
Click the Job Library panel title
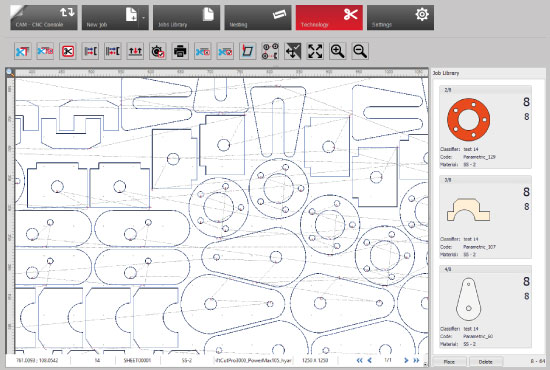coord(446,73)
